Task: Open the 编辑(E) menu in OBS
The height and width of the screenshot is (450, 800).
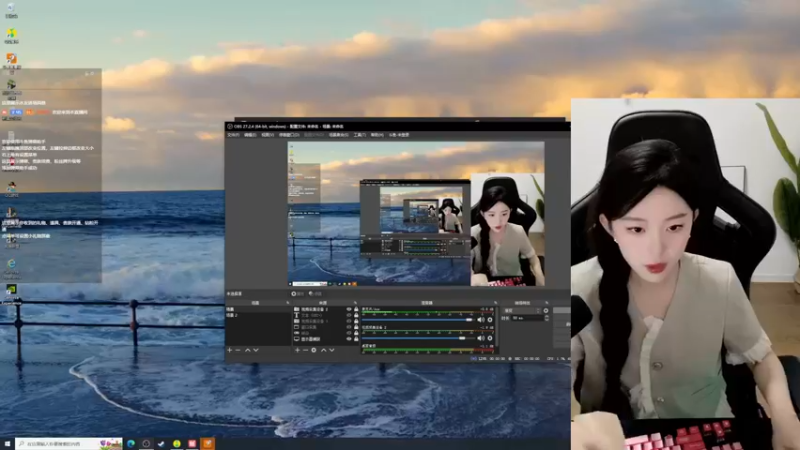Action: (x=250, y=135)
